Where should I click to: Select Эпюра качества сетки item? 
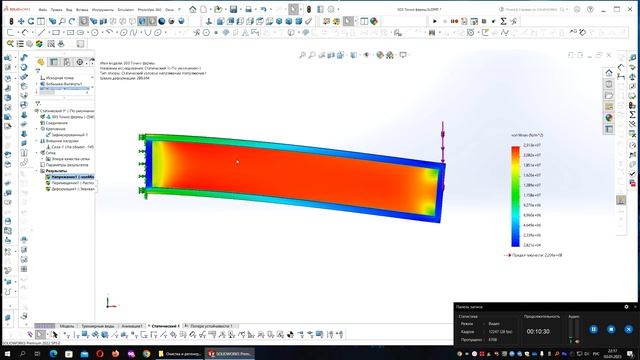[68, 159]
